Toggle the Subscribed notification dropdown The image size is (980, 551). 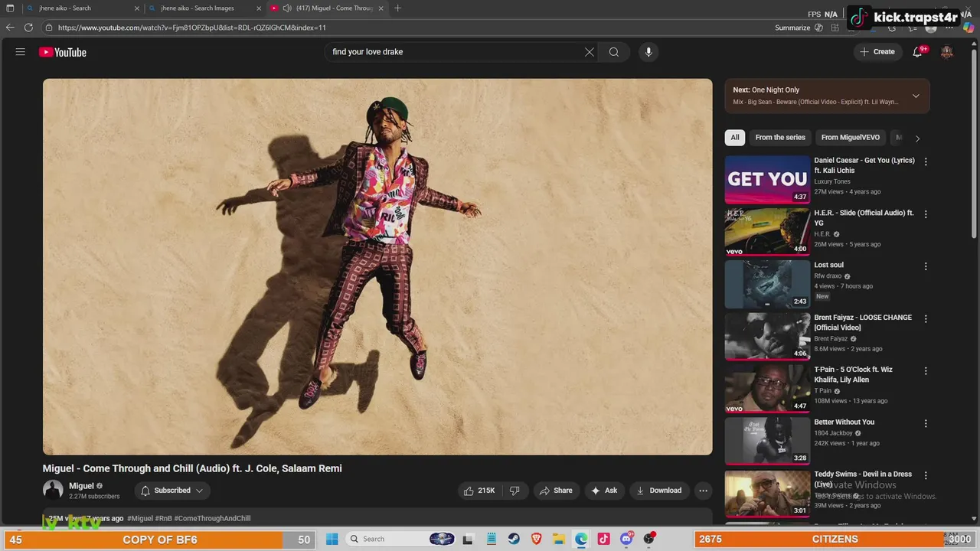[x=173, y=491]
